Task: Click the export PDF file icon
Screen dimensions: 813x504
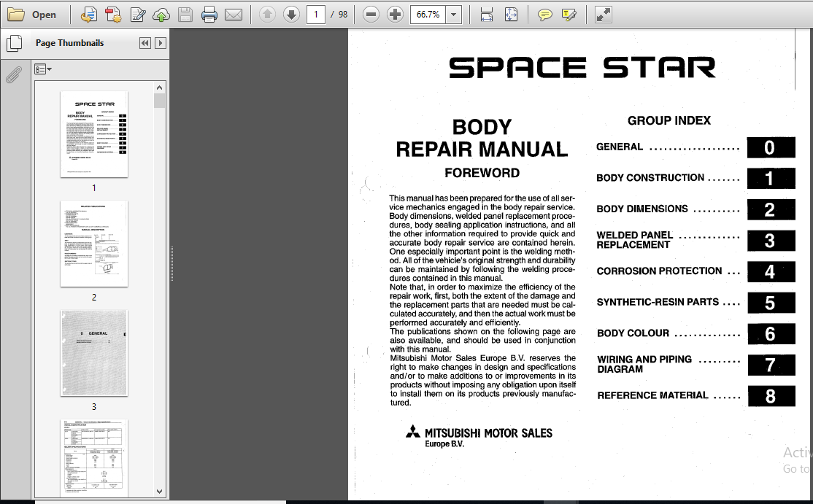Action: tap(88, 15)
